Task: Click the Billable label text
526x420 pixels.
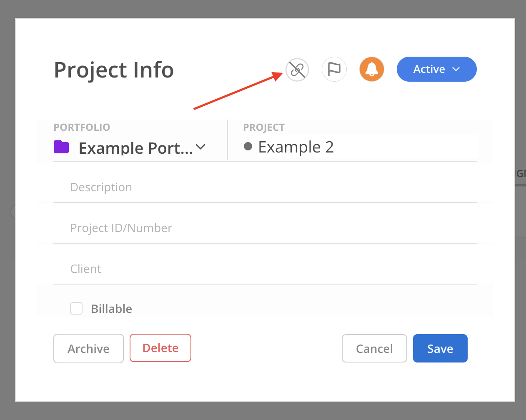Action: coord(112,309)
